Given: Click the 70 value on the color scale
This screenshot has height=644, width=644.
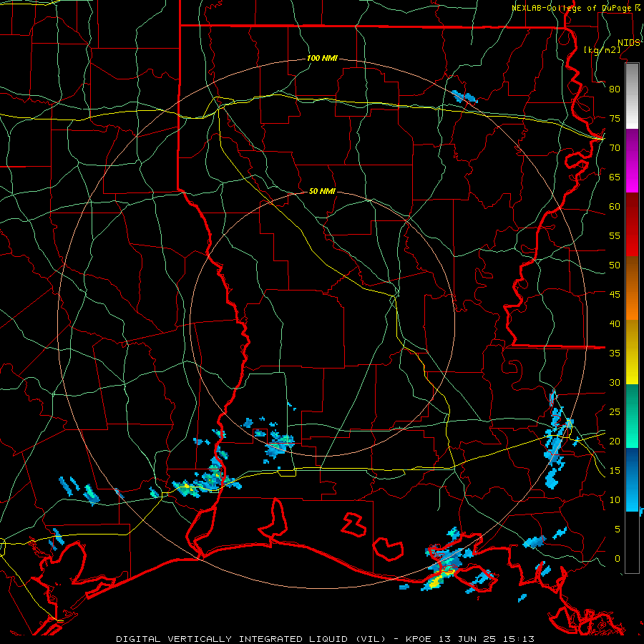Looking at the screenshot, I should click(x=615, y=148).
